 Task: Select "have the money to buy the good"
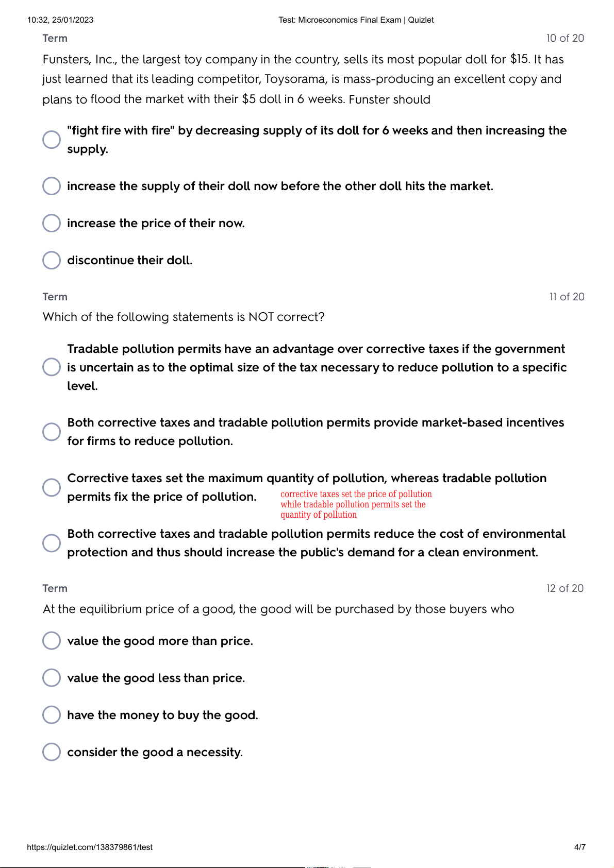(x=52, y=715)
